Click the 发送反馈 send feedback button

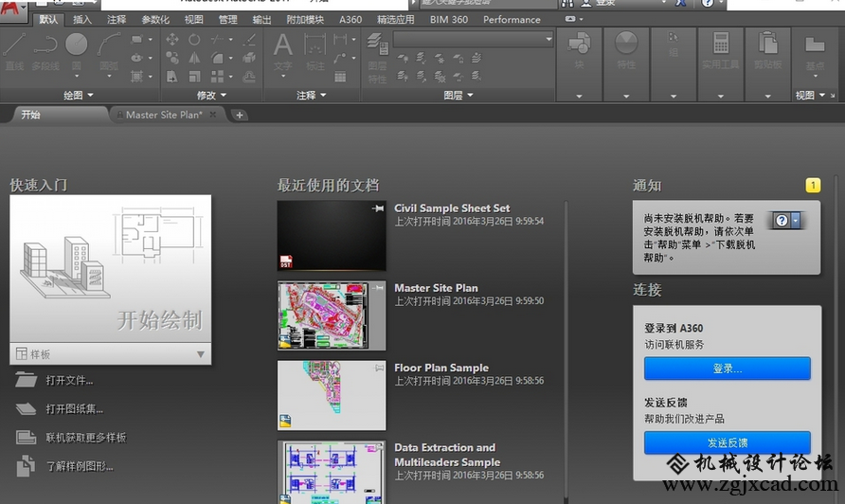point(727,442)
